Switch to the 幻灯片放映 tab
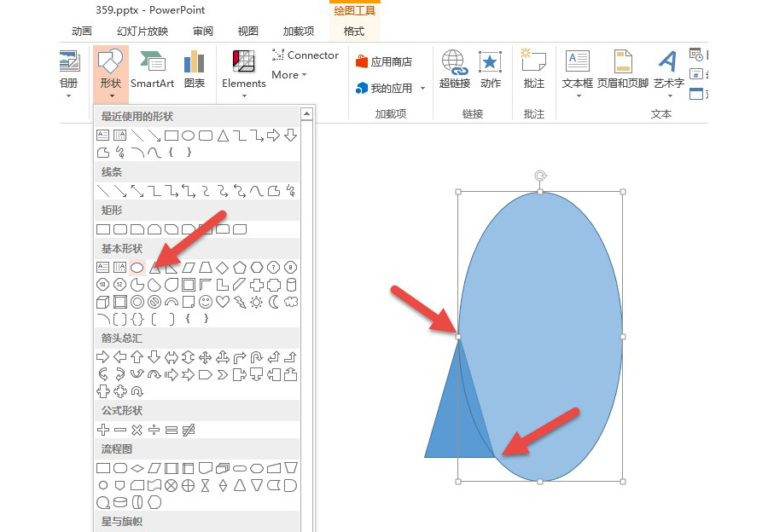Screen dimensions: 768x532 (x=143, y=32)
